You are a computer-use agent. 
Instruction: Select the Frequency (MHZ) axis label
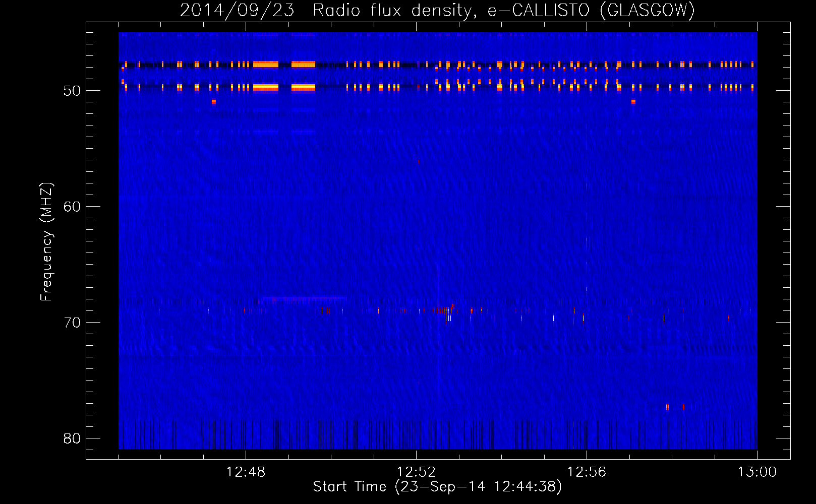point(46,241)
